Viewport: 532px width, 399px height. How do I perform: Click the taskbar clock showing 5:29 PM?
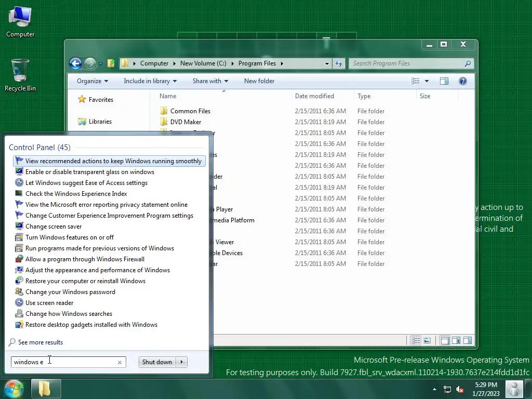[x=486, y=389]
